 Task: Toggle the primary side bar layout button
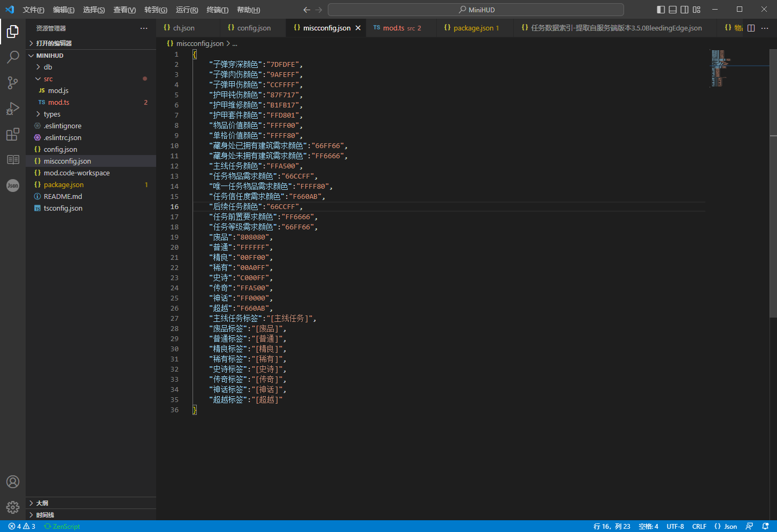661,10
